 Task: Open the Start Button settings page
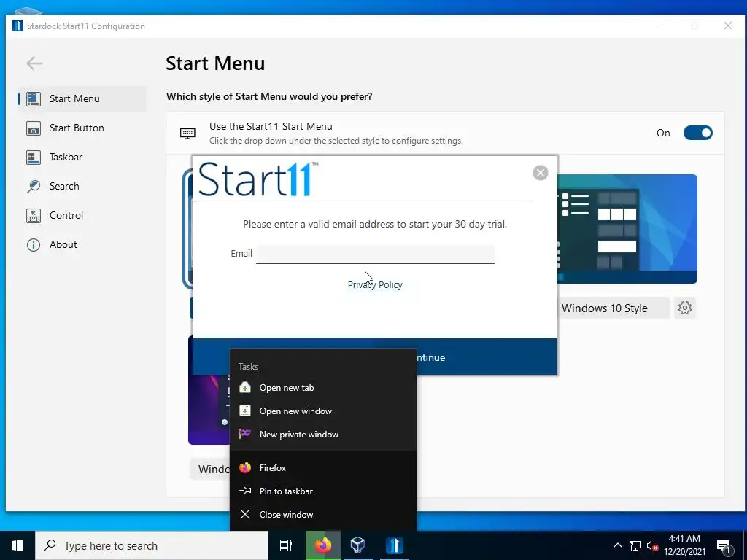(x=82, y=128)
